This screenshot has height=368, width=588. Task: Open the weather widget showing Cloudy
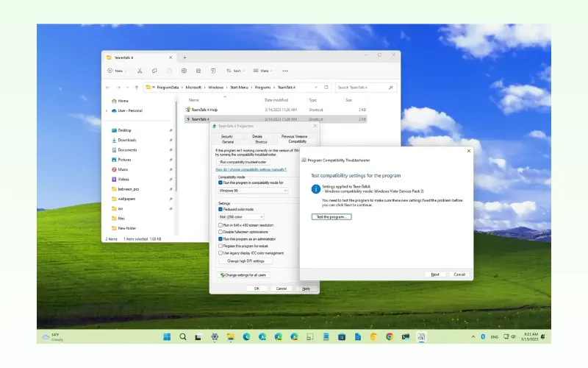coord(53,337)
